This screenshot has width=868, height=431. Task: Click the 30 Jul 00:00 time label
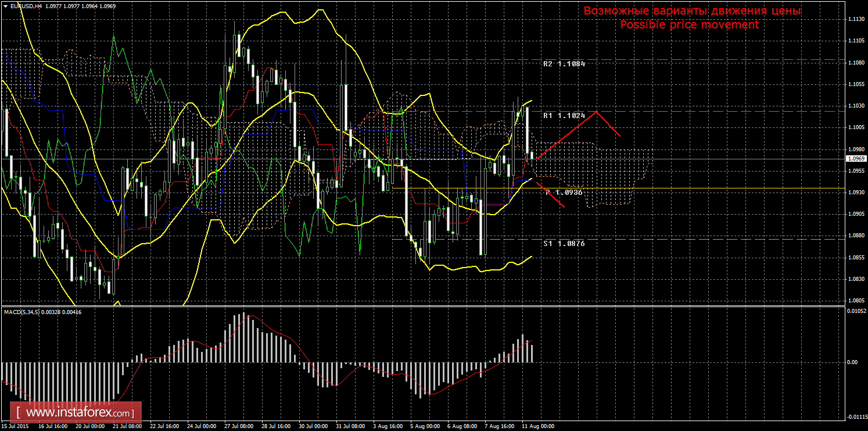pos(313,426)
